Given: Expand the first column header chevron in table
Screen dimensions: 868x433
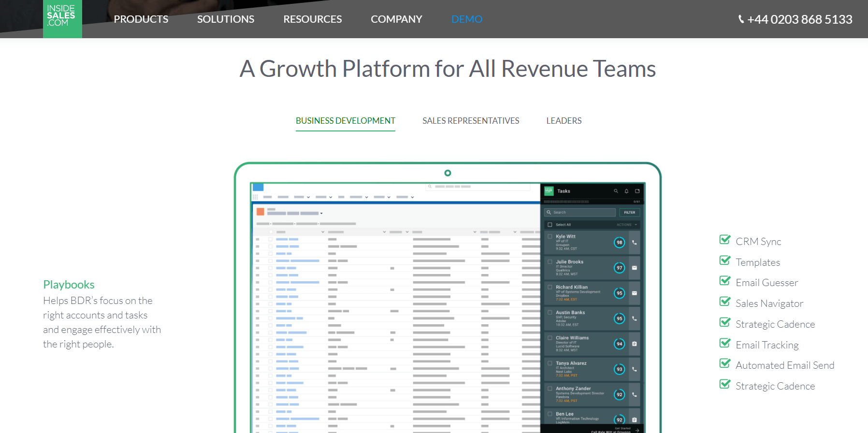Looking at the screenshot, I should click(x=323, y=232).
